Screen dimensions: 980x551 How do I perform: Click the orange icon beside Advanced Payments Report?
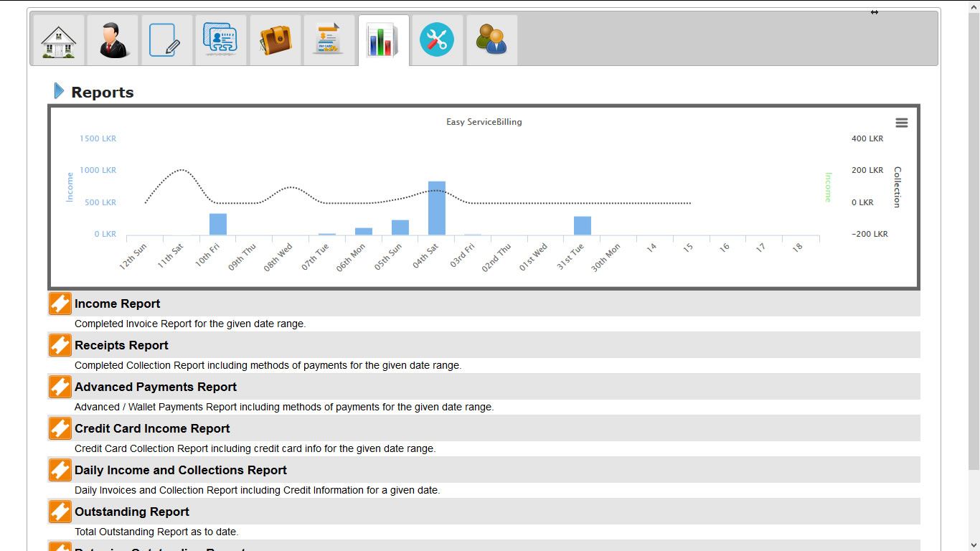click(60, 387)
